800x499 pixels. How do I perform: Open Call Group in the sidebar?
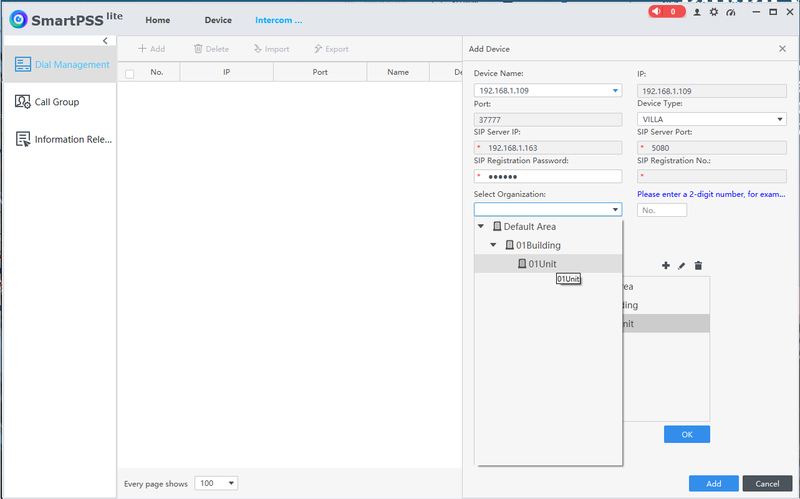57,102
